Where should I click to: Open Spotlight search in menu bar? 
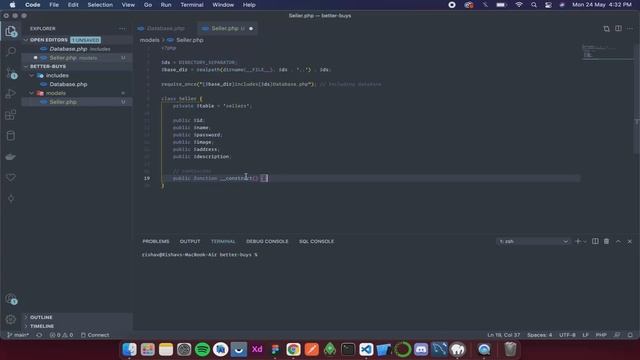tap(534, 5)
